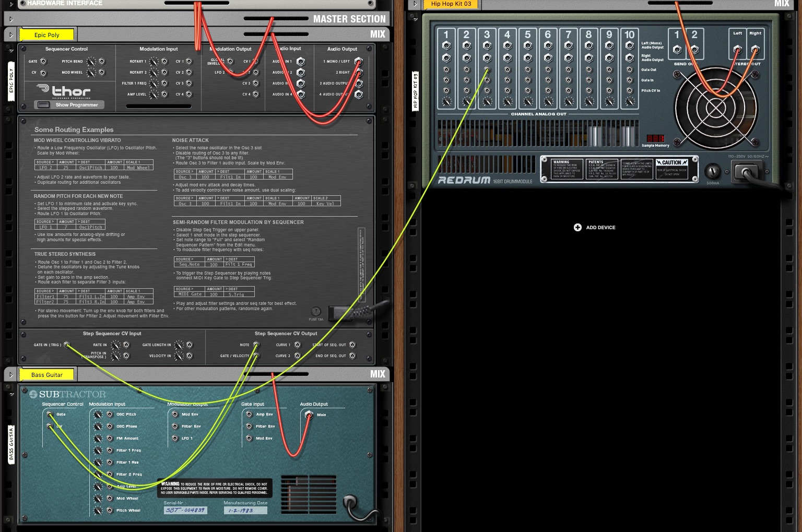Click Thor's Sequencer Control CV jack
This screenshot has height=532, width=802.
click(43, 73)
